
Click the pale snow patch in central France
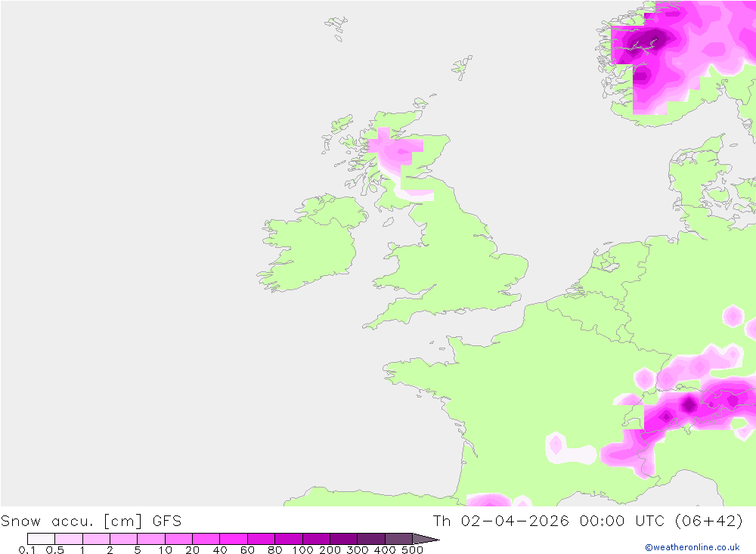click(x=572, y=448)
